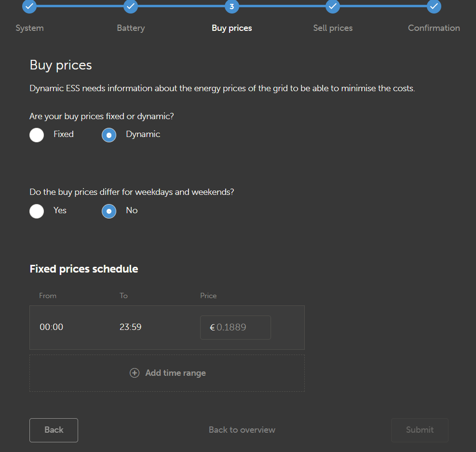Choose Yes for weekday and weekend prices

pos(37,211)
